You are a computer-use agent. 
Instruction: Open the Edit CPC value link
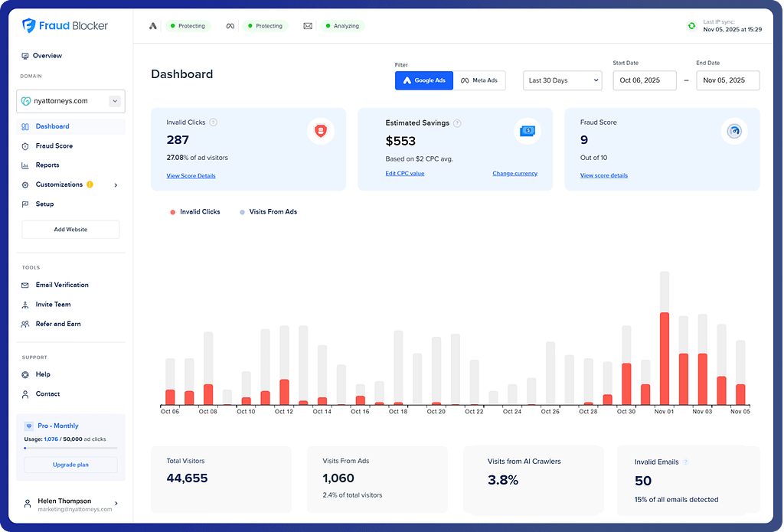[404, 174]
